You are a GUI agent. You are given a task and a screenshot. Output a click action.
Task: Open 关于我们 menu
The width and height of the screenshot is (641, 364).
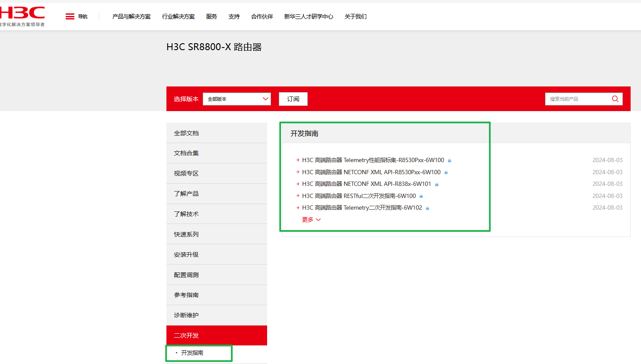tap(356, 16)
